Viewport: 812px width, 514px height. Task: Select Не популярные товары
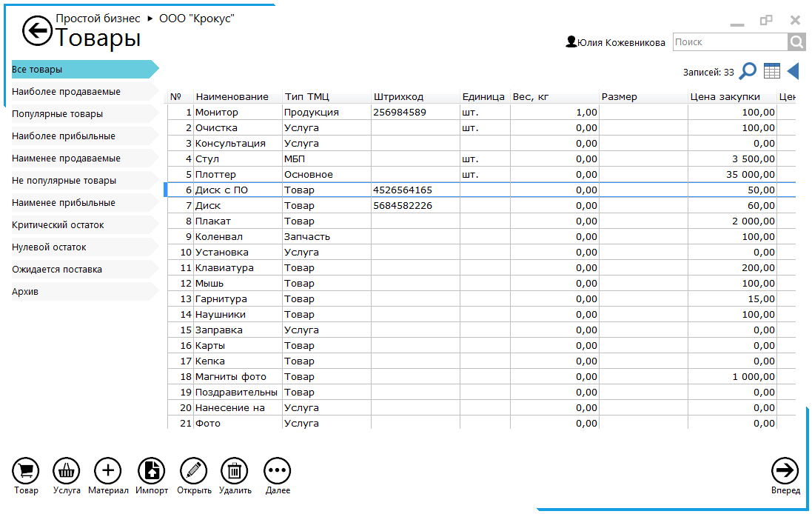pyautogui.click(x=85, y=181)
